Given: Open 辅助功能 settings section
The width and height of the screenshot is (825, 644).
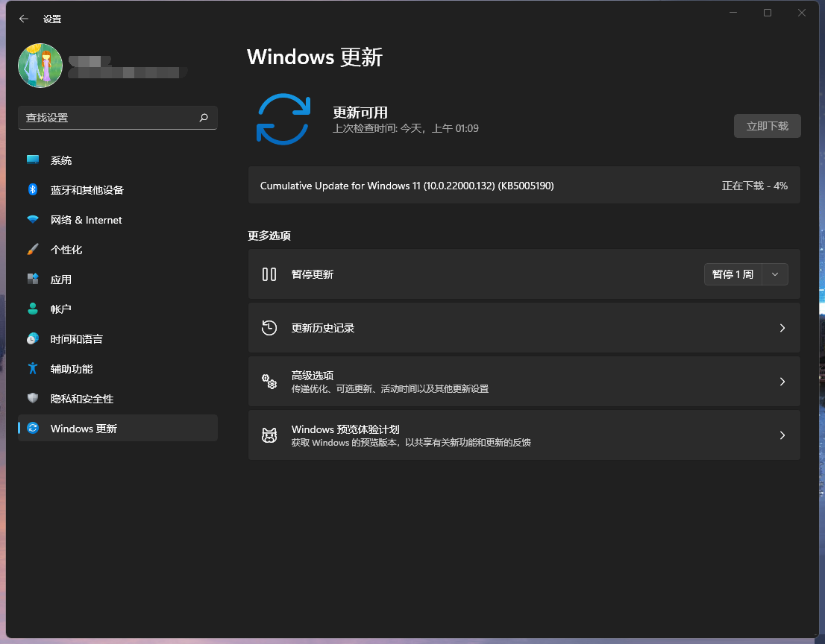Looking at the screenshot, I should pos(117,369).
